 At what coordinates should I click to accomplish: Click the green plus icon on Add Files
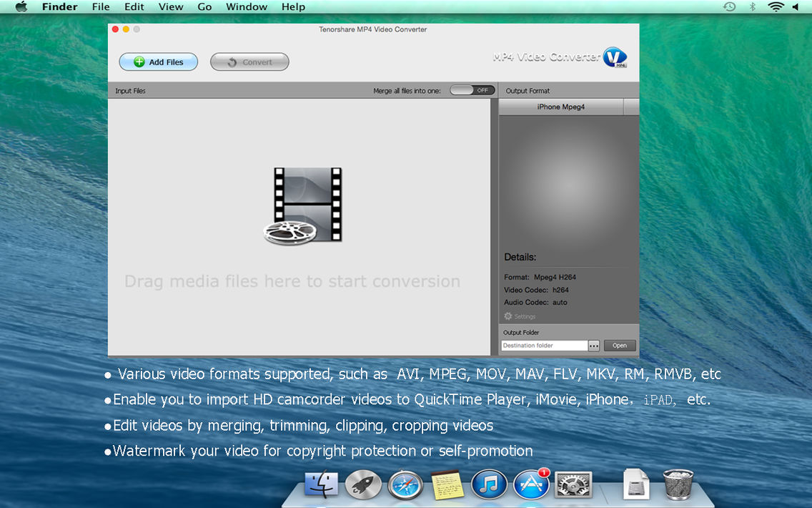138,62
